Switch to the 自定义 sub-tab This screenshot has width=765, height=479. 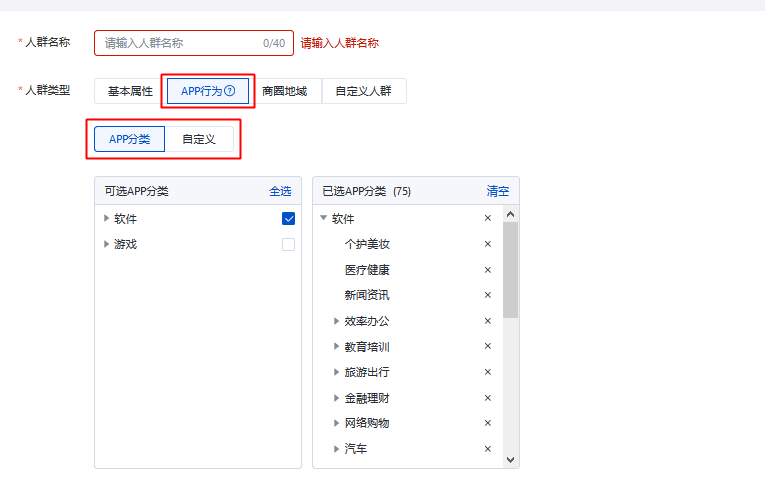(199, 139)
